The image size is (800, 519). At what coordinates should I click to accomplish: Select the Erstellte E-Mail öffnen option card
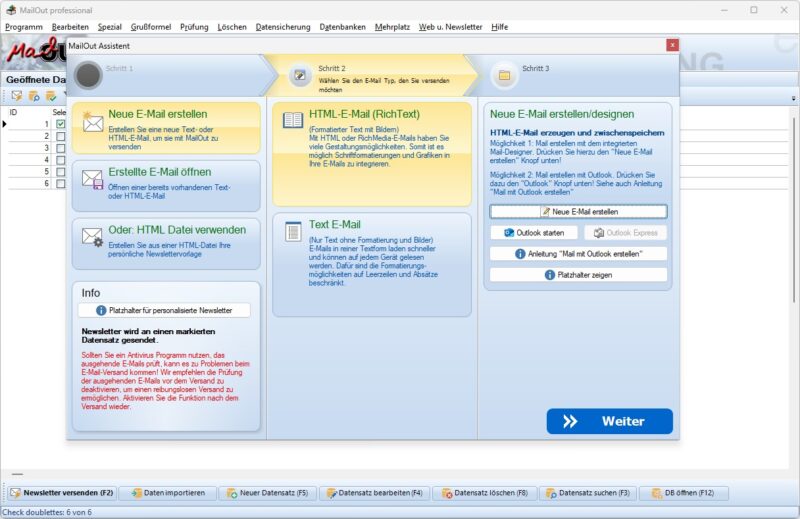[x=166, y=186]
